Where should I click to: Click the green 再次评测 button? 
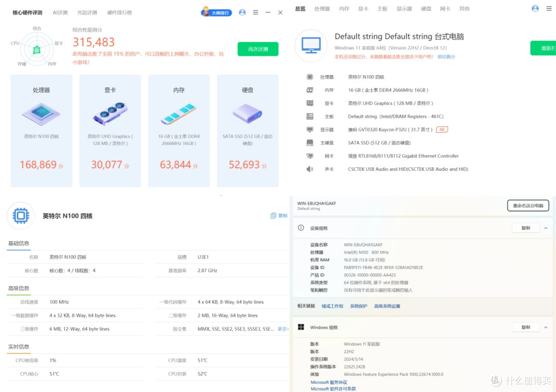coord(258,49)
